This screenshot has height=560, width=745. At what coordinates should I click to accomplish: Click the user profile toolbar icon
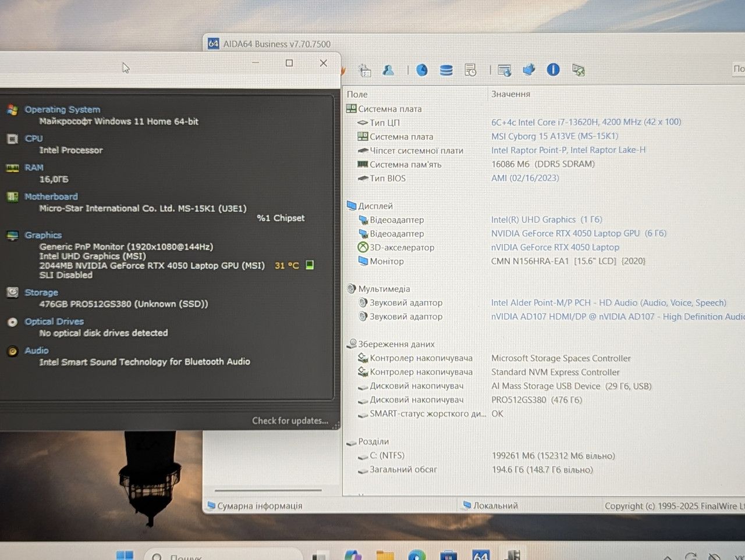tap(388, 70)
